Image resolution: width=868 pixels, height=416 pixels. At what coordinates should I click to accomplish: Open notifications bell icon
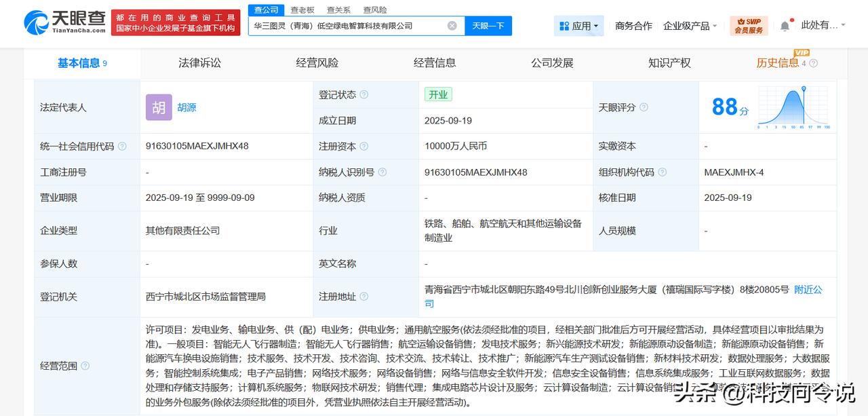pos(785,26)
